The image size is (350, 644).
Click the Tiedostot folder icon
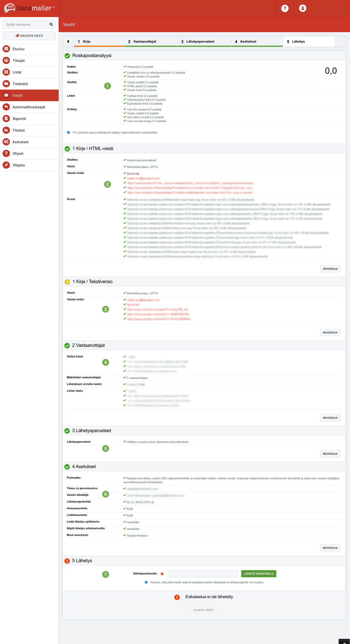point(6,84)
